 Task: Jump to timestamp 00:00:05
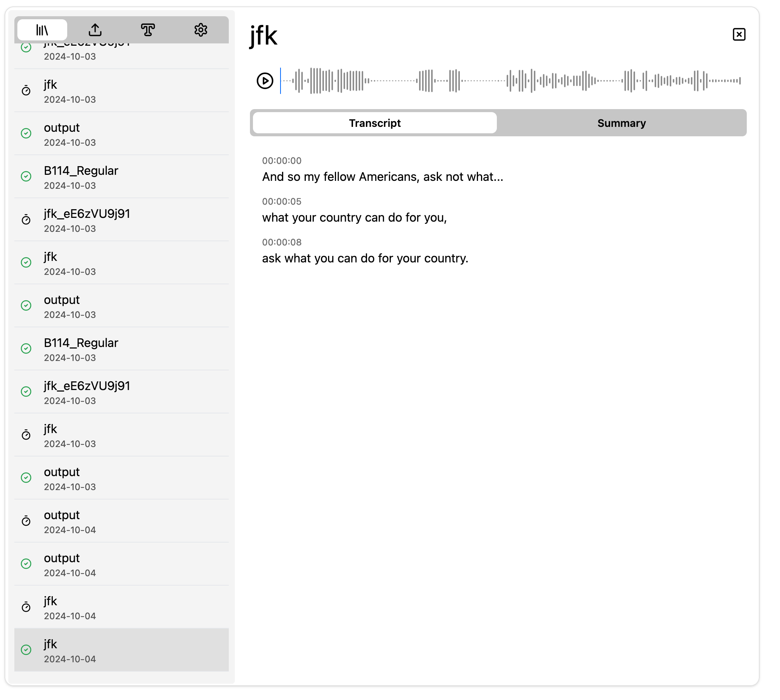point(282,202)
